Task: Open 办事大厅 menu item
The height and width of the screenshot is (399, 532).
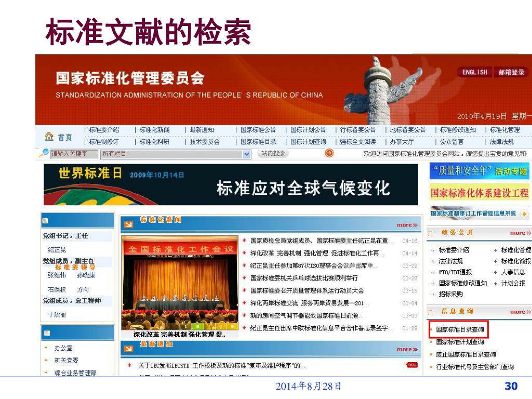Action: coord(402,141)
